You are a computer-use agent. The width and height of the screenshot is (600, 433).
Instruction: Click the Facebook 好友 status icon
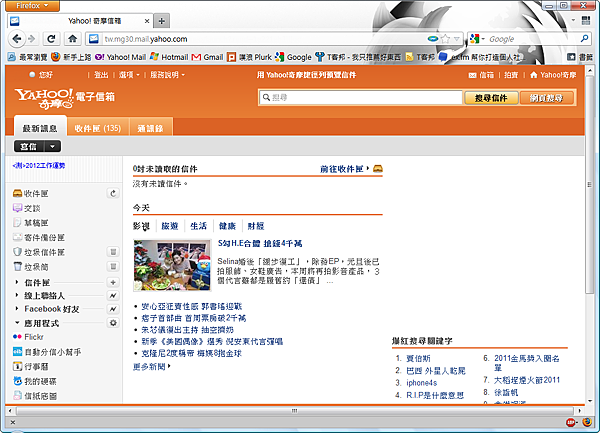(113, 309)
